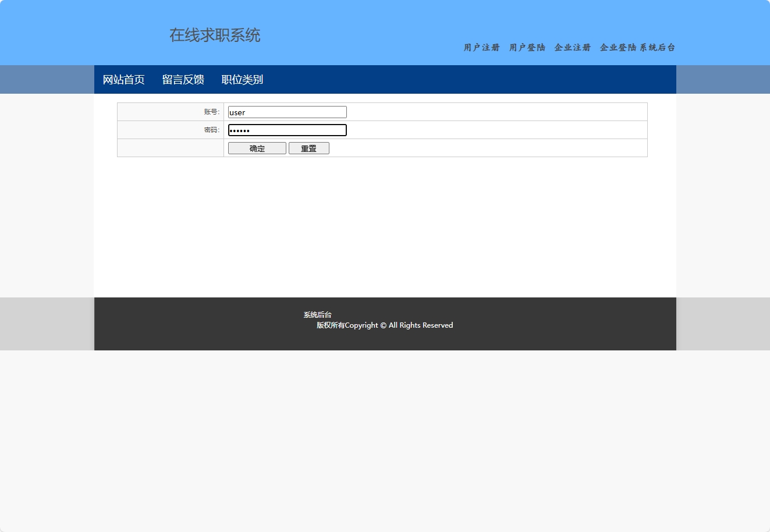This screenshot has height=532, width=770.
Task: Click the 账号 username input field
Action: pyautogui.click(x=287, y=112)
